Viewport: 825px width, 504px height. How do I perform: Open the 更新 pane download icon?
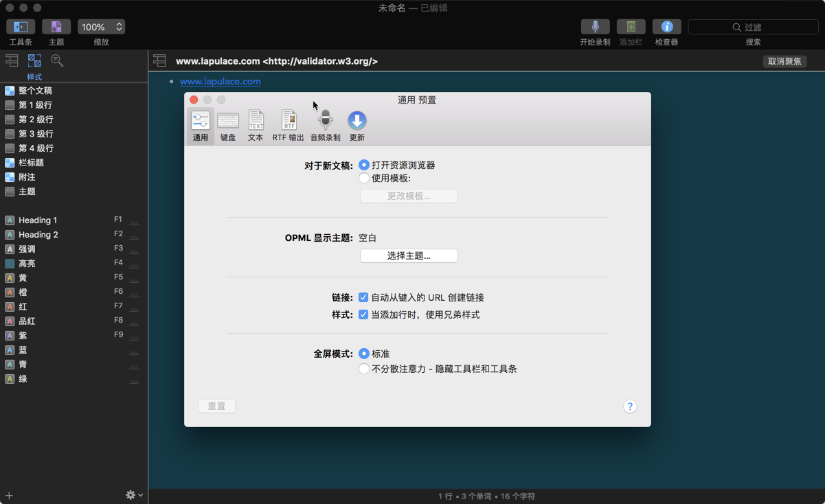coord(357,121)
